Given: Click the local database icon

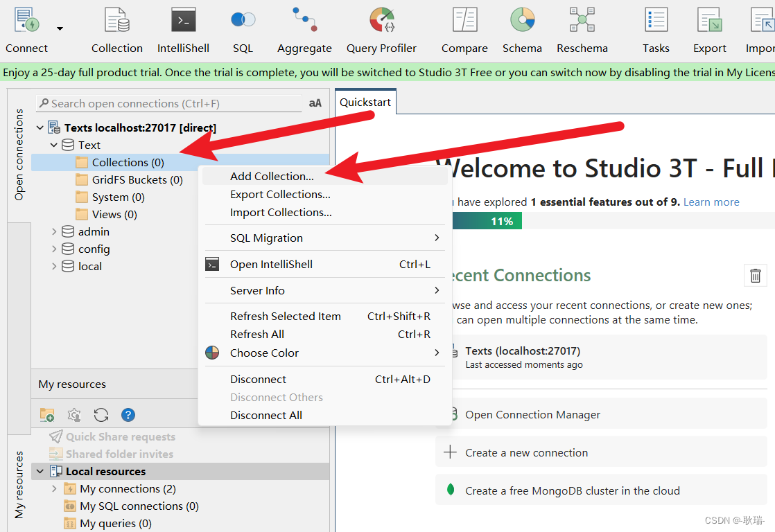Looking at the screenshot, I should [x=68, y=266].
